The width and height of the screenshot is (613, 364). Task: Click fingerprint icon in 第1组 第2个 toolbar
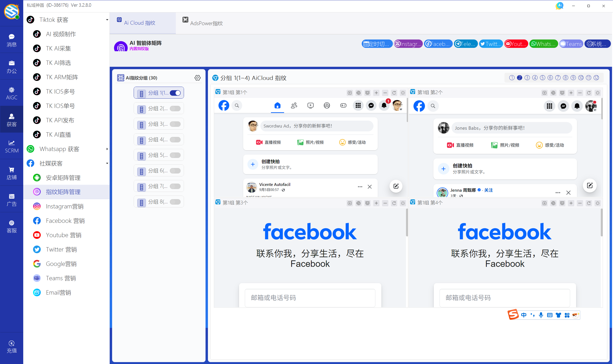coord(553,93)
